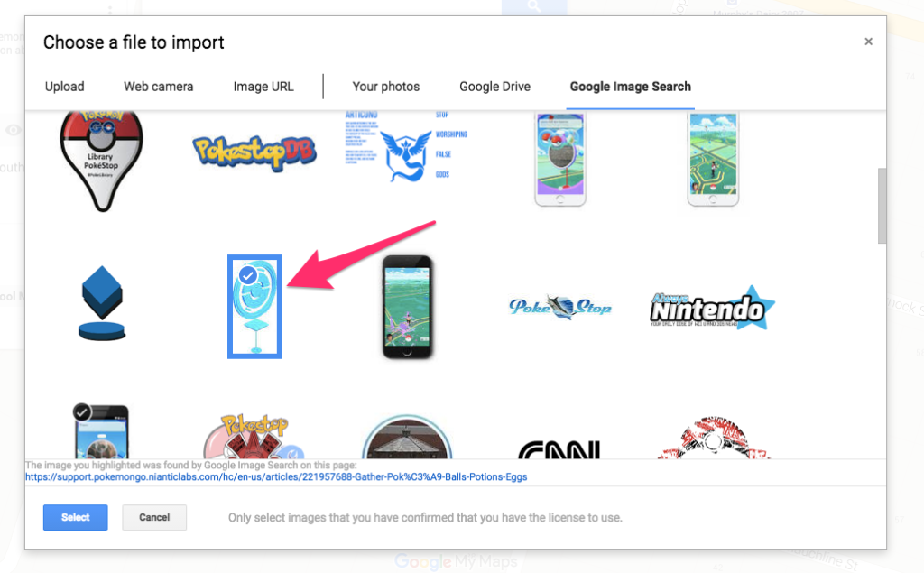
Task: Choose the PokestopDB logo image
Action: pyautogui.click(x=254, y=152)
